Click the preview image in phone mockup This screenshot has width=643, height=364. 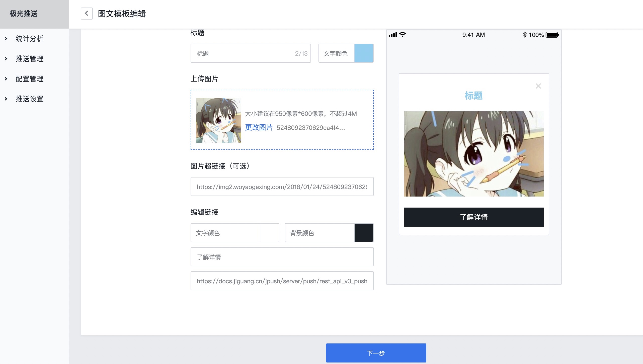tap(474, 154)
